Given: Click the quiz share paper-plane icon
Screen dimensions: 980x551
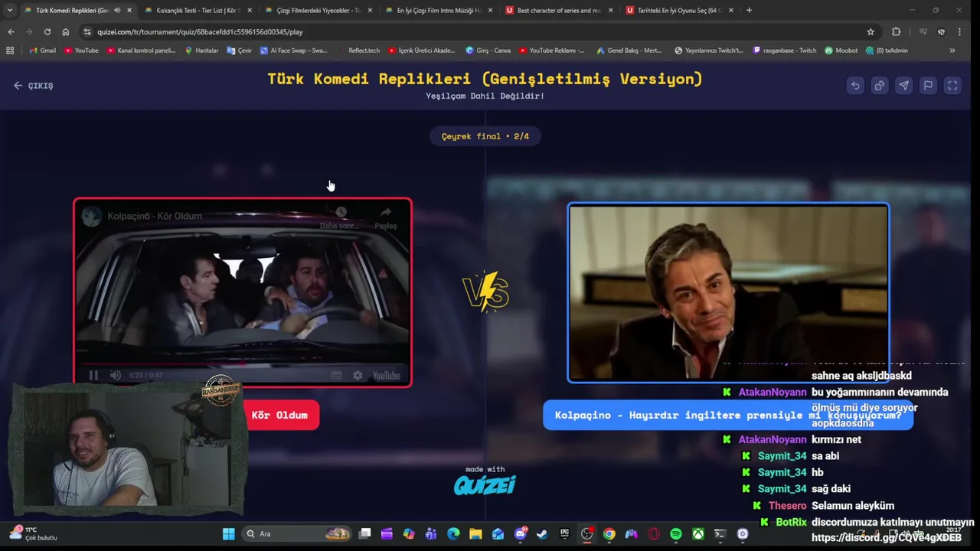Looking at the screenshot, I should tap(903, 86).
